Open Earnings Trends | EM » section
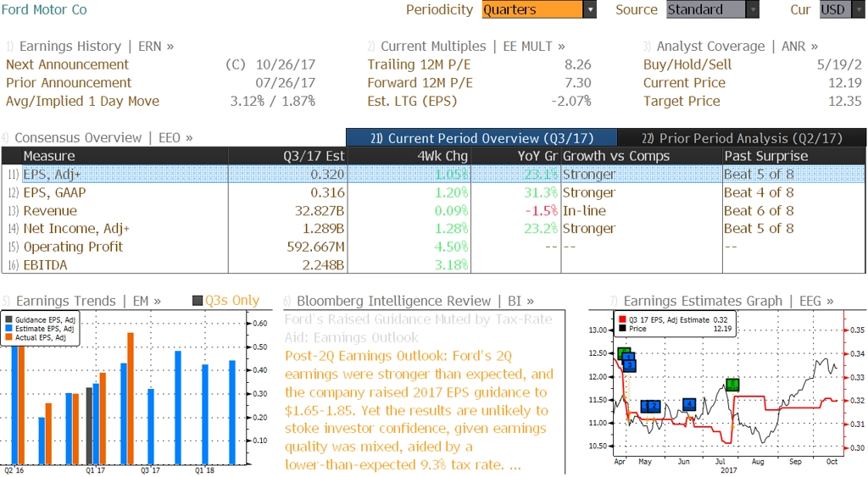 [82, 301]
